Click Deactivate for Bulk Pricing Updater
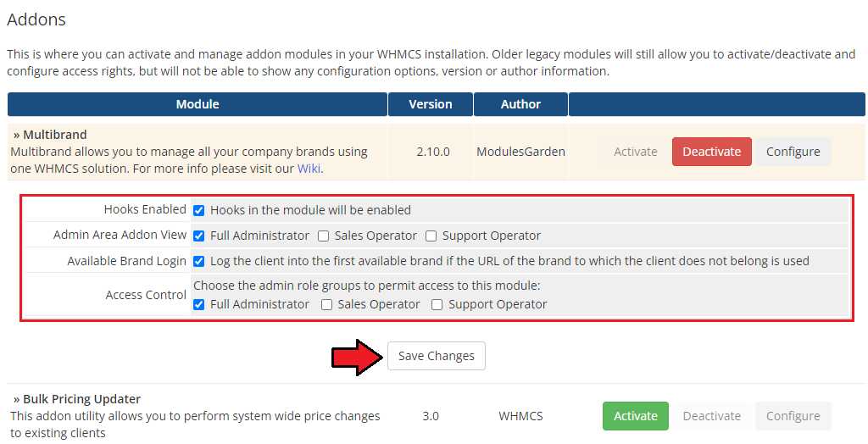 coord(712,416)
